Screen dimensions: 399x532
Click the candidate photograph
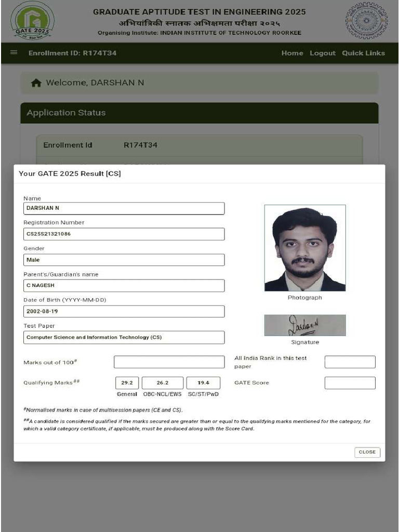[x=305, y=248]
